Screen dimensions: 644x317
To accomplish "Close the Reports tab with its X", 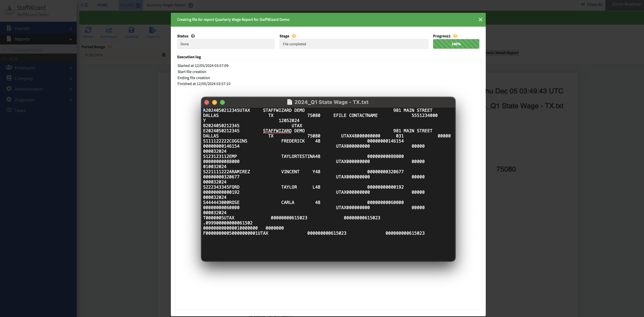I will tap(138, 5).
